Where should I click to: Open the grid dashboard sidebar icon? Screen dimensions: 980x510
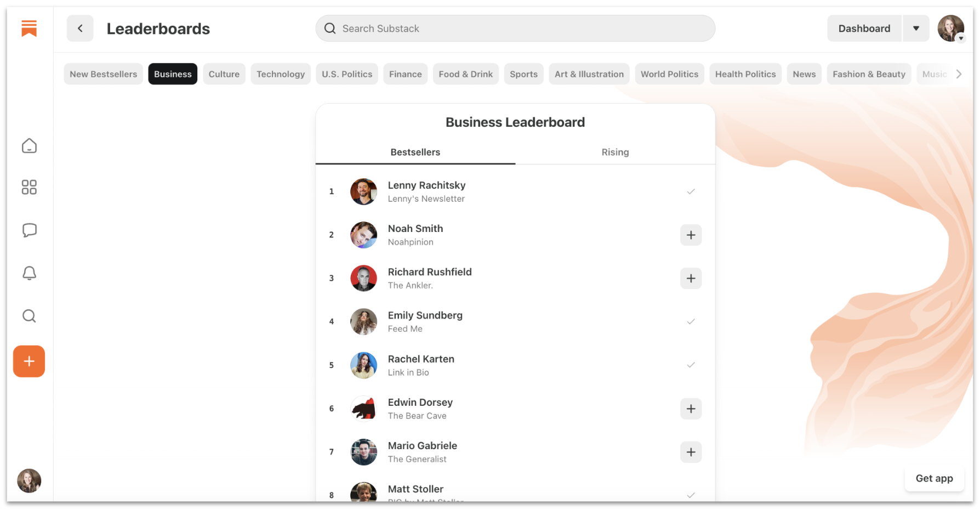[29, 188]
